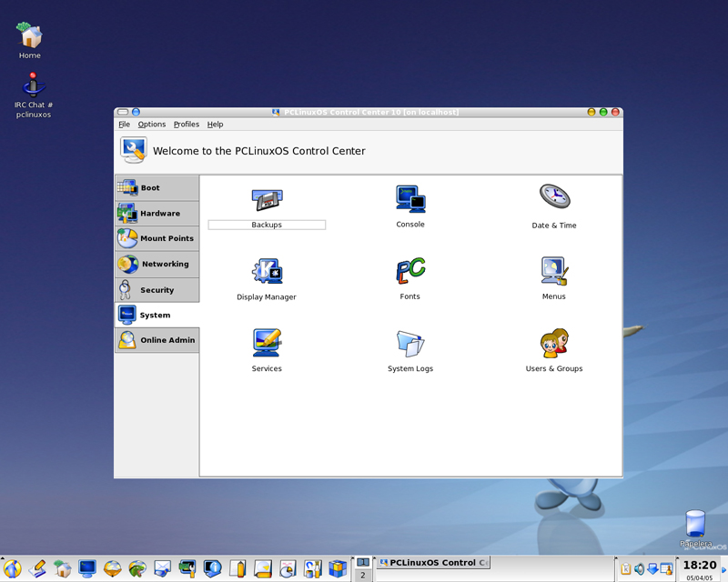The width and height of the screenshot is (728, 582).
Task: Click the blue down-arrow tray icon
Action: tap(652, 568)
